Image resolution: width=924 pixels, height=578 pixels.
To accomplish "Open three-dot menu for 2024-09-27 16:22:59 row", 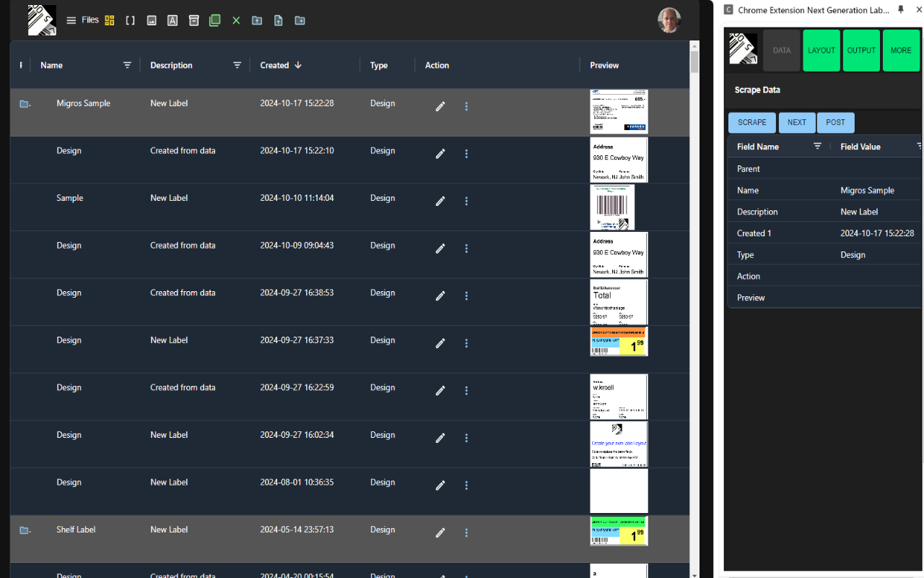I will click(466, 391).
